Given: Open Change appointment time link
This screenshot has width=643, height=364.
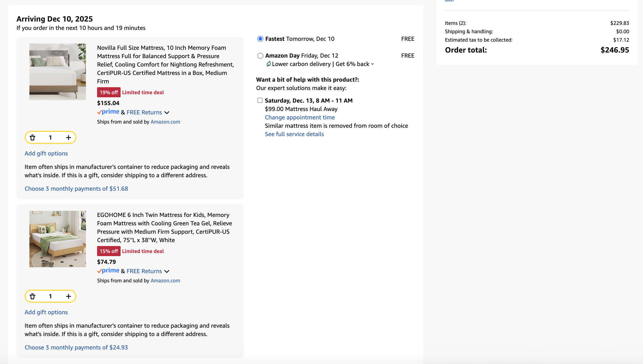Looking at the screenshot, I should pyautogui.click(x=300, y=117).
